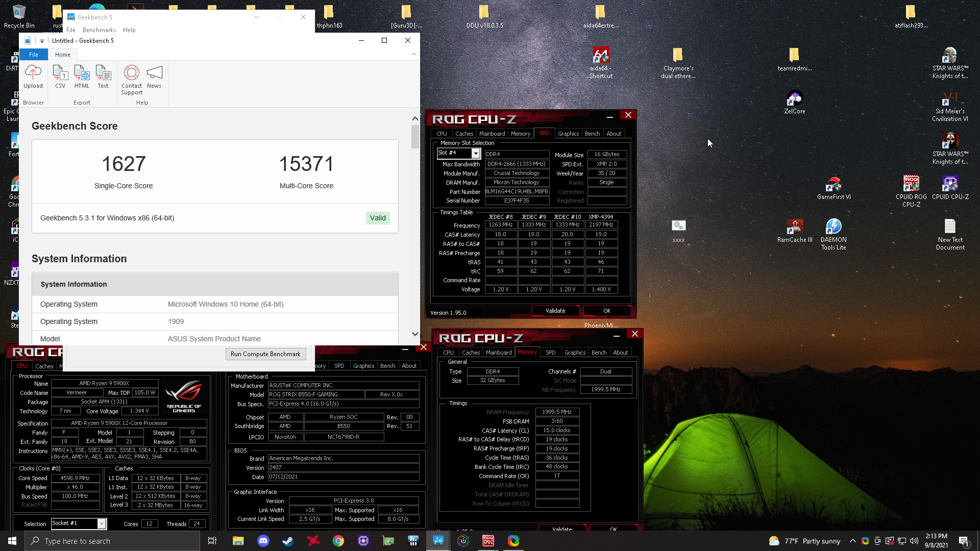Screen dimensions: 980x551
Task: Select Caches tab in Memory CPU-Z window
Action: (x=471, y=353)
